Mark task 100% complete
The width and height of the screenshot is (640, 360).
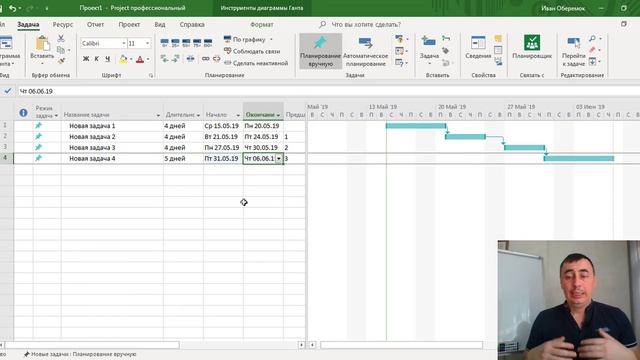(208, 42)
